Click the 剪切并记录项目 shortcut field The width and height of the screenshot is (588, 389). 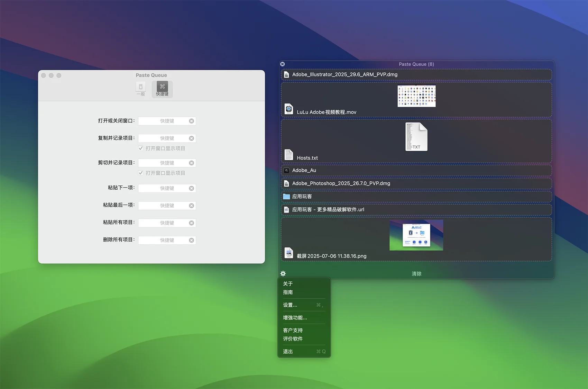167,163
